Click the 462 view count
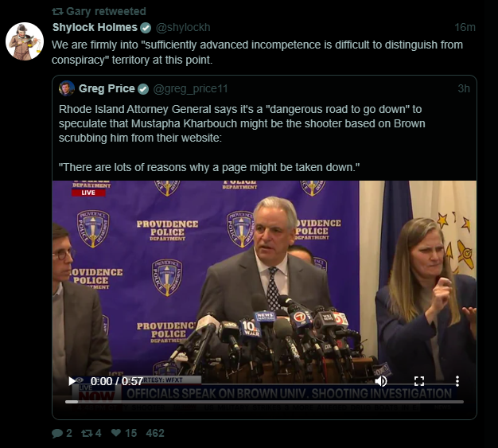Viewport: 498px width, 448px height. pyautogui.click(x=155, y=433)
